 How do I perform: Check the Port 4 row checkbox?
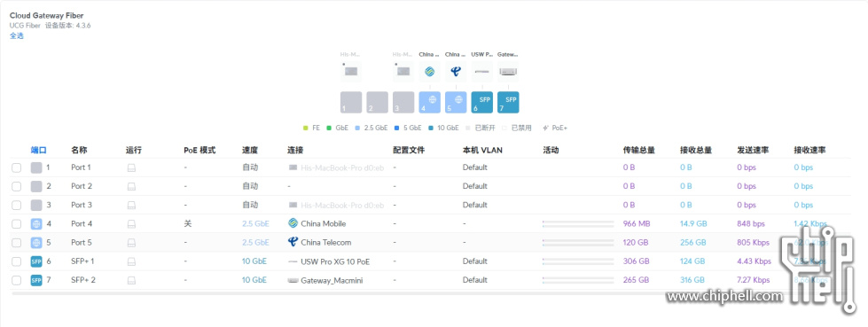17,224
